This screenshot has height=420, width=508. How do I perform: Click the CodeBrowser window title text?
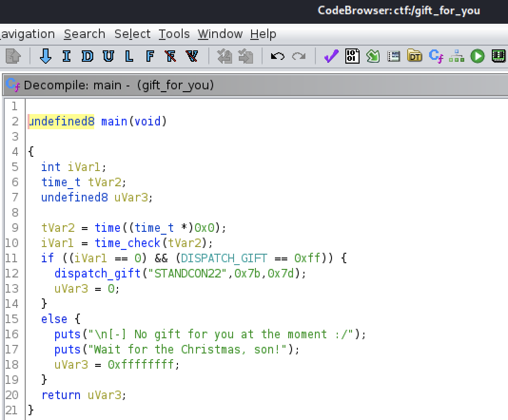tap(399, 10)
